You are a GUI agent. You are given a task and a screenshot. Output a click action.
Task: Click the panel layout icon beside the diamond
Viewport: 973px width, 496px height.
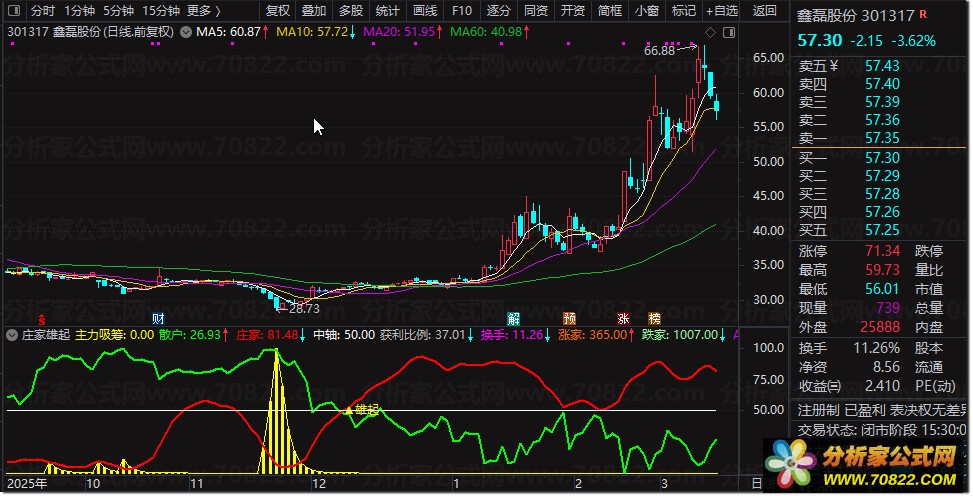(729, 32)
